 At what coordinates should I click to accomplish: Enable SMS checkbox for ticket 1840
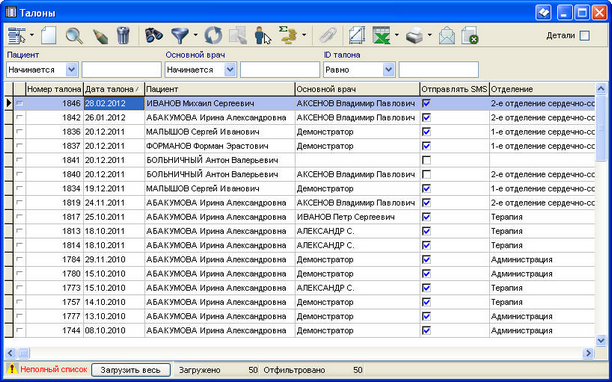click(x=427, y=174)
